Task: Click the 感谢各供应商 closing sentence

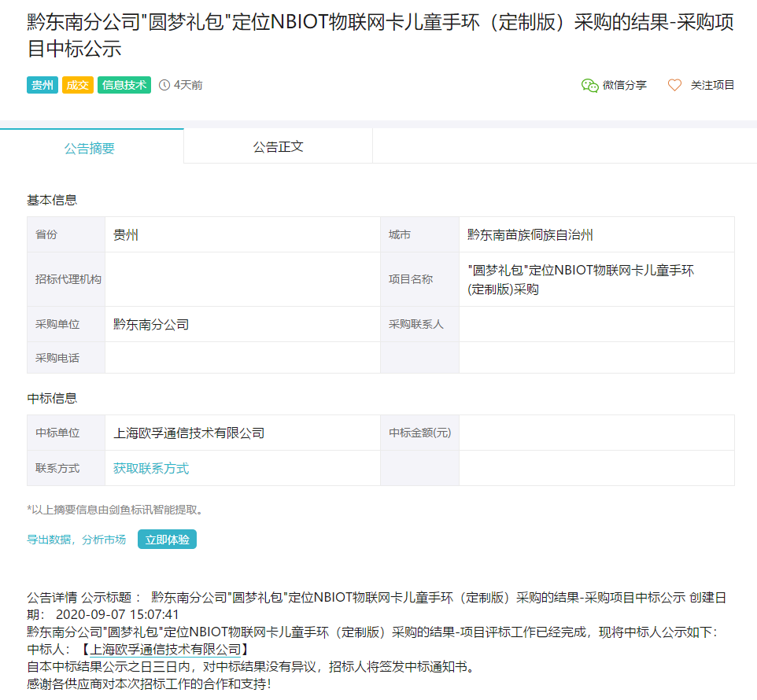Action: coord(149,683)
